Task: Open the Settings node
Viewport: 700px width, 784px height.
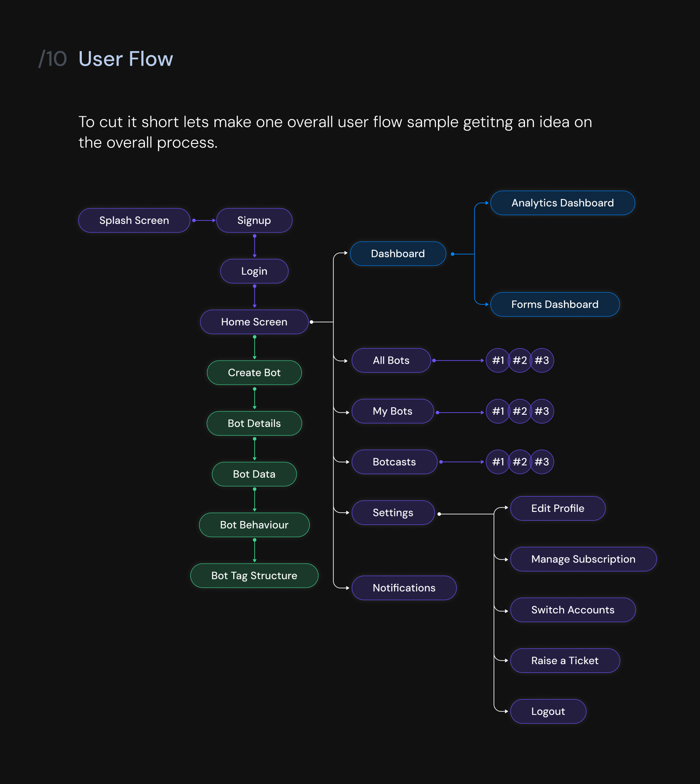Action: (393, 513)
